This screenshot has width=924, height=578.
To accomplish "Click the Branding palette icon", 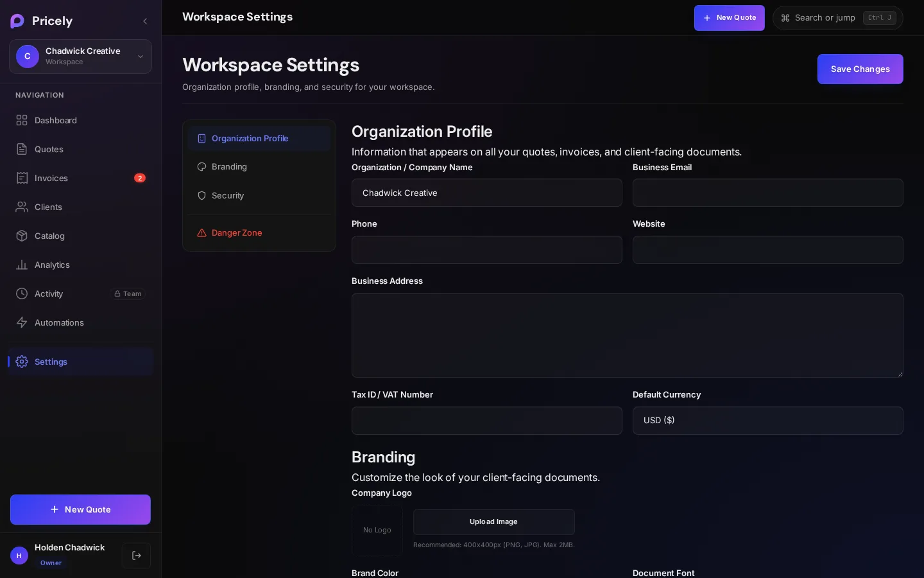I will [x=201, y=166].
